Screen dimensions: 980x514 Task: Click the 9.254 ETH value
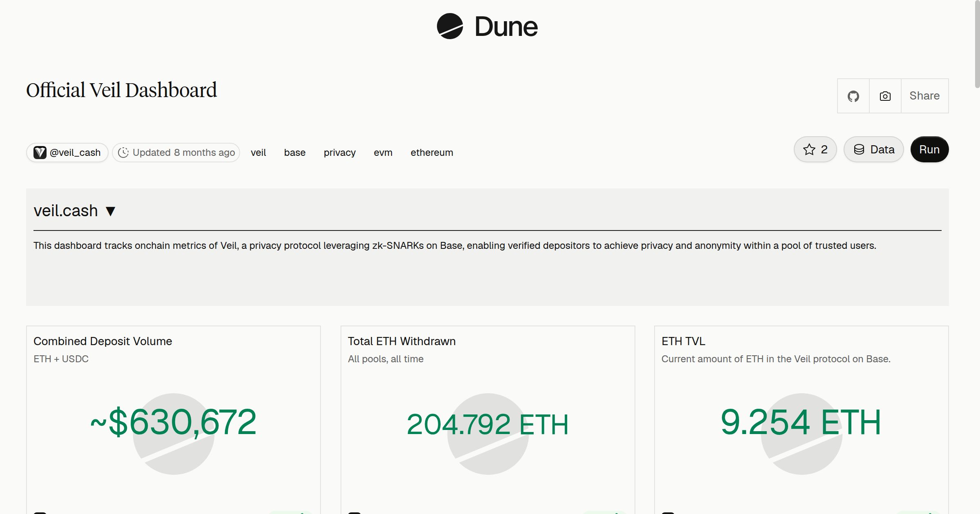(801, 422)
